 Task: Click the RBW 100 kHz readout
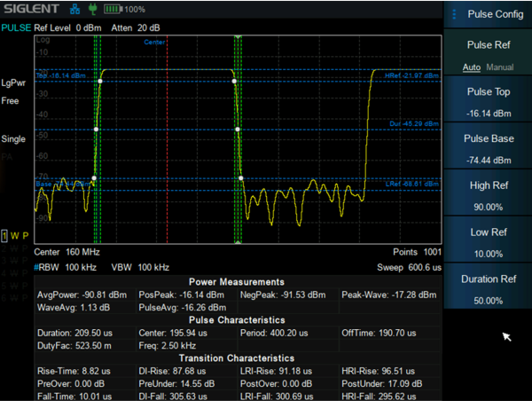point(66,267)
